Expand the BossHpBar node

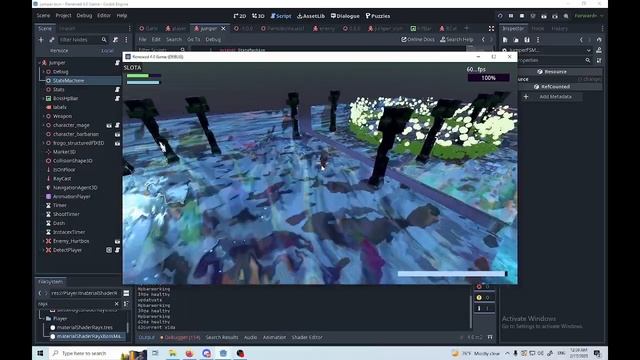tap(44, 98)
